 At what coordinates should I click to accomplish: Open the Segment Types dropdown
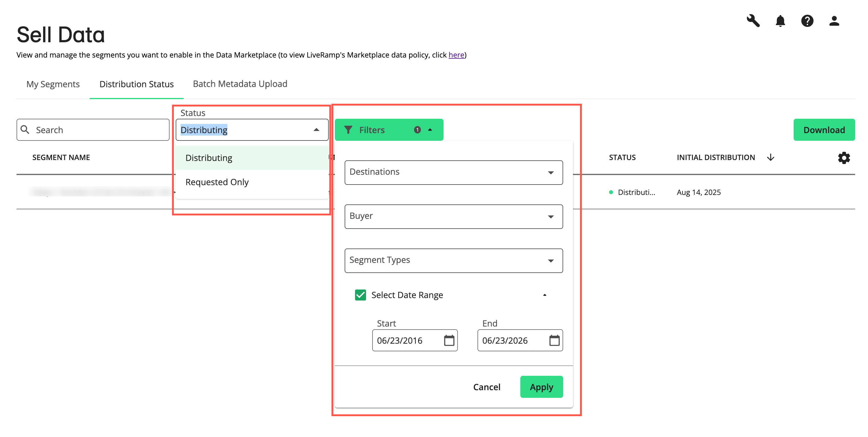(x=454, y=260)
